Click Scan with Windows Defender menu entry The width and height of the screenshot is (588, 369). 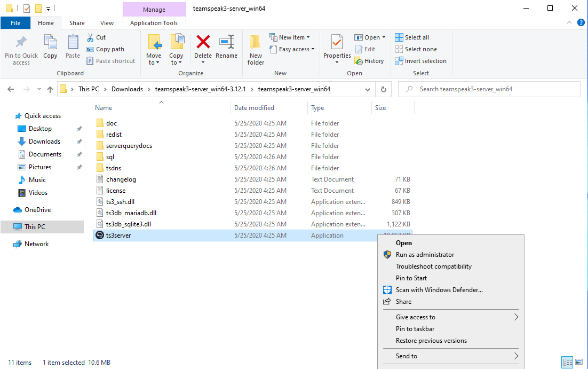(451, 290)
